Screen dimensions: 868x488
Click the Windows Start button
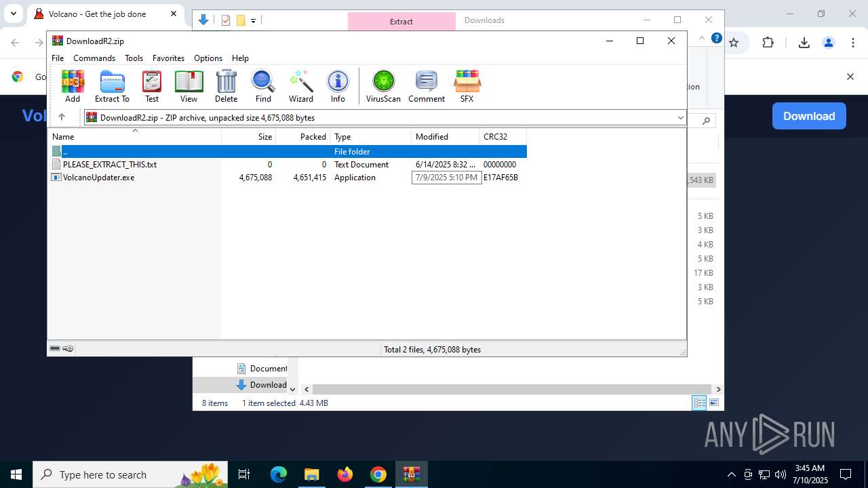click(x=16, y=474)
